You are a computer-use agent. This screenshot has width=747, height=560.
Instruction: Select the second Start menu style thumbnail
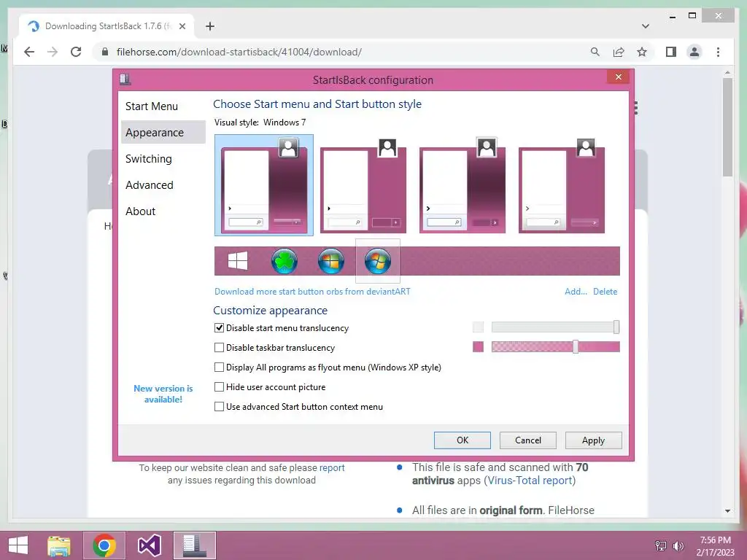coord(363,184)
